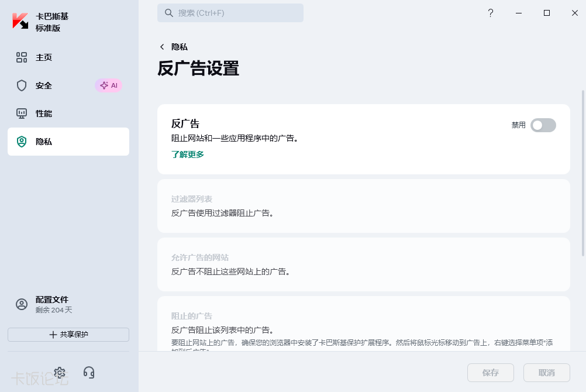
Task: Open 配置文件 with 剩余 204 天
Action: click(x=68, y=304)
